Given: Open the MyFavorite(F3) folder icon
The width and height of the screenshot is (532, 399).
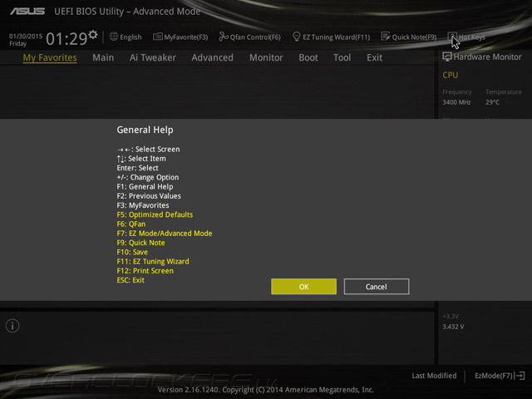Looking at the screenshot, I should pyautogui.click(x=157, y=37).
